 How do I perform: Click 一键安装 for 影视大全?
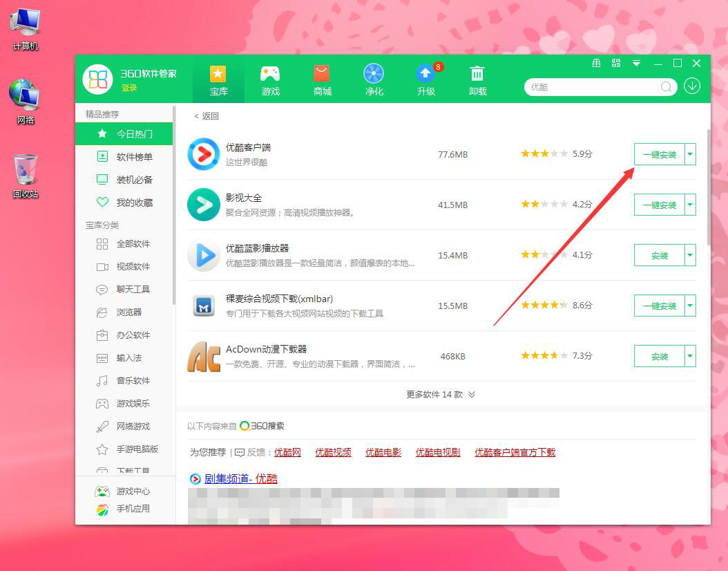point(660,205)
